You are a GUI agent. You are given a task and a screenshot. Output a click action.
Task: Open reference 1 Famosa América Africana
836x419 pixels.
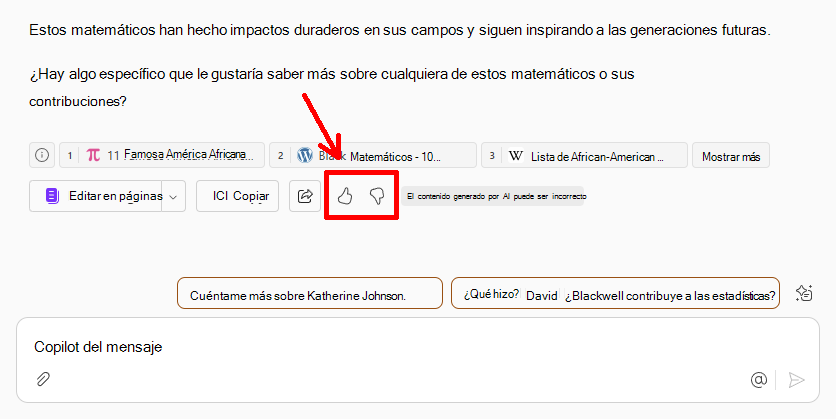162,155
